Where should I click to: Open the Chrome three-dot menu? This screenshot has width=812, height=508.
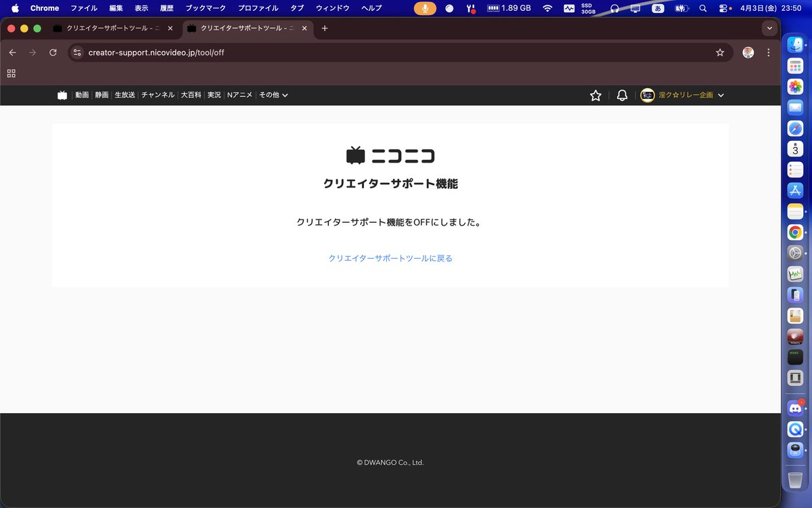(x=768, y=52)
